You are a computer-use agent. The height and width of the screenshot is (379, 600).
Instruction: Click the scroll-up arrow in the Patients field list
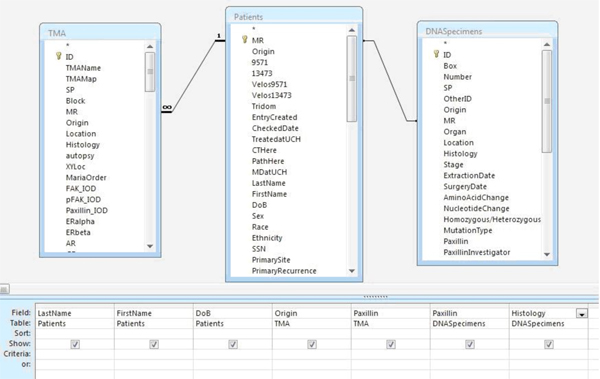click(x=352, y=30)
